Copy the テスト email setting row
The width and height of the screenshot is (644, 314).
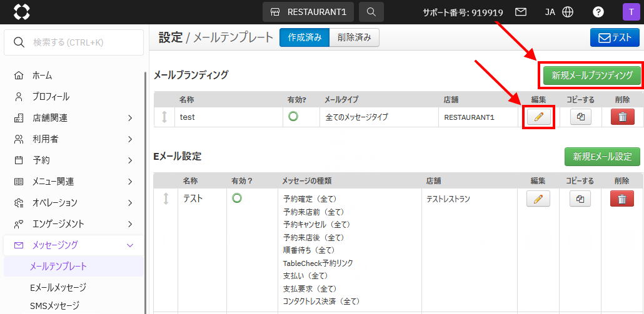[x=580, y=199]
